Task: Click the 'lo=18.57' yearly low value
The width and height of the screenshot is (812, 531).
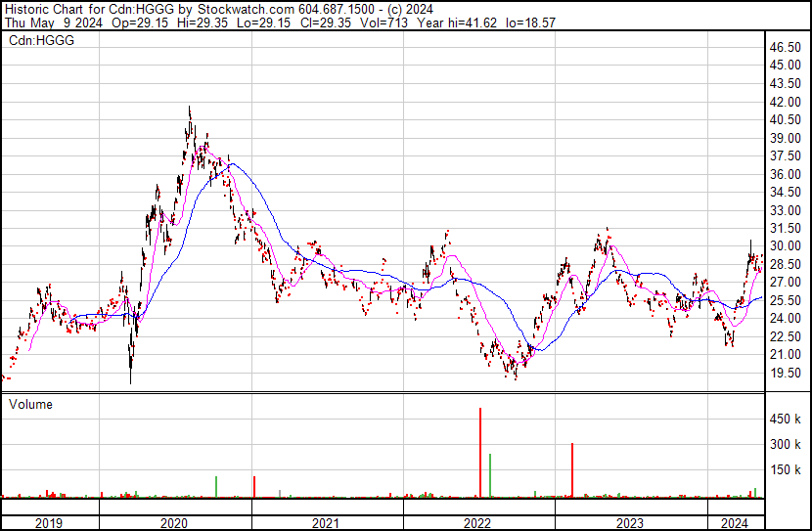Action: pyautogui.click(x=531, y=22)
